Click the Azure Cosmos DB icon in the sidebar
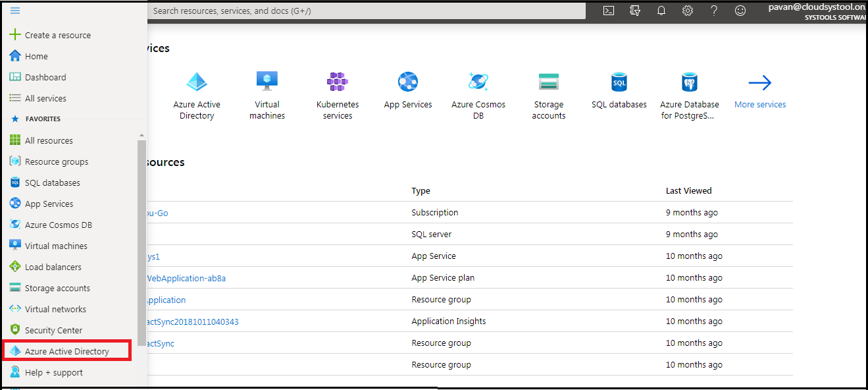This screenshot has width=868, height=390. coord(15,225)
